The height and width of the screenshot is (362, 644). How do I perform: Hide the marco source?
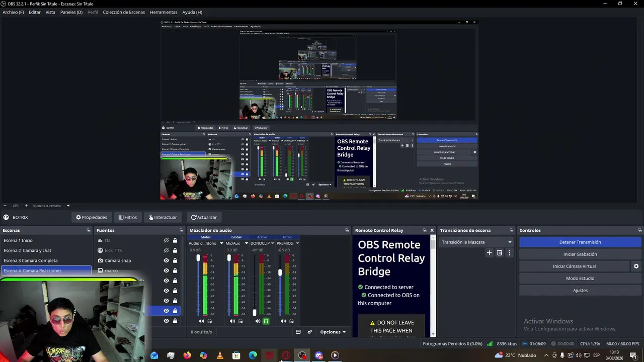166,271
